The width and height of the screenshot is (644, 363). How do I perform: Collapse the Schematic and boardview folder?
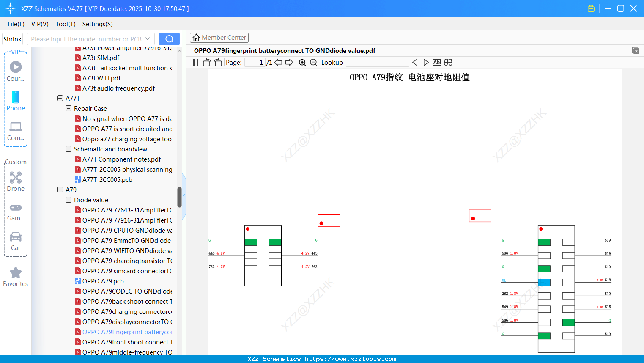(x=69, y=149)
